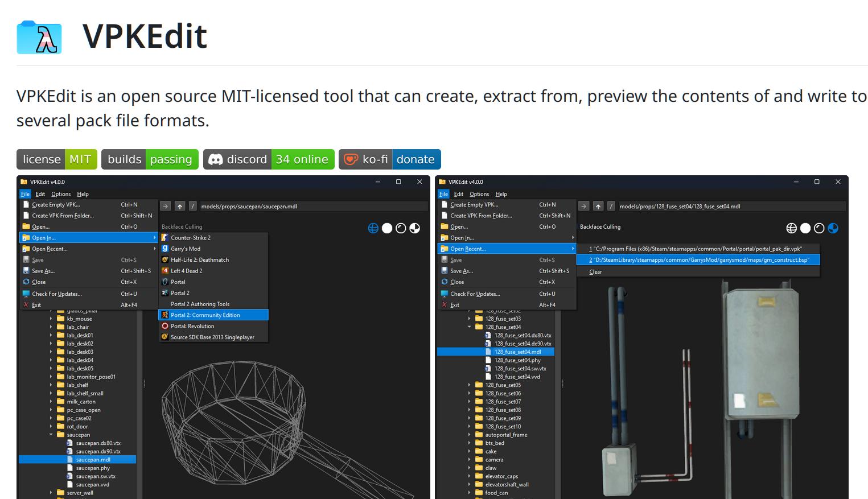This screenshot has width=868, height=499.
Task: Expand Open Recent submenu in left window
Action: click(88, 249)
